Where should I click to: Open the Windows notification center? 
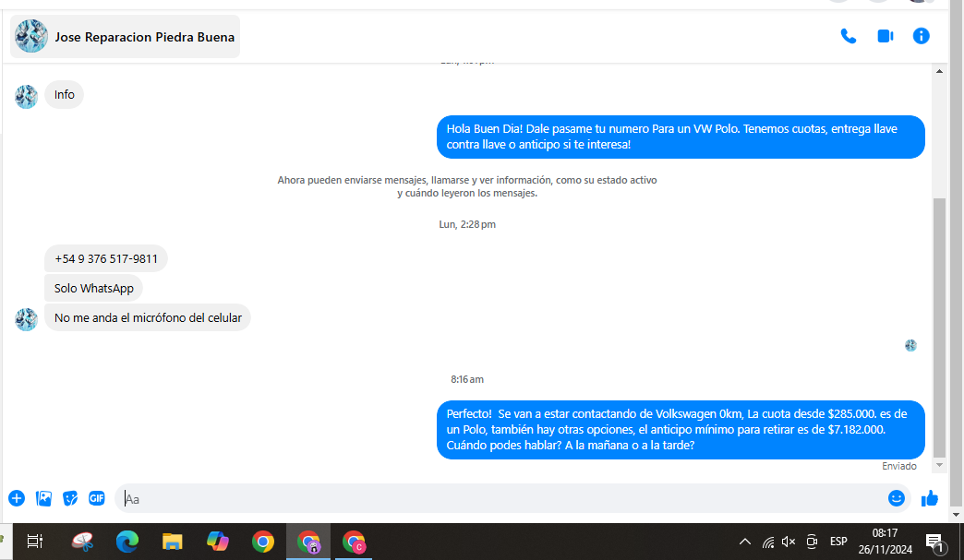click(935, 542)
